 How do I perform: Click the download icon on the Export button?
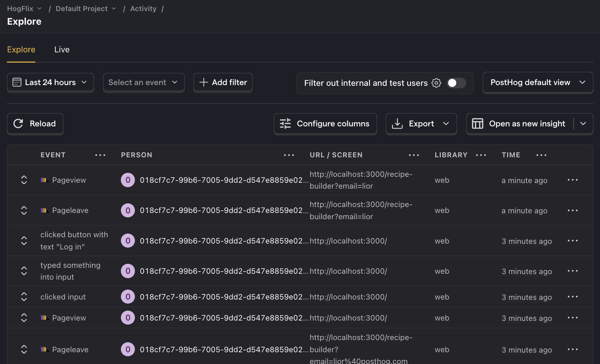[x=397, y=124]
